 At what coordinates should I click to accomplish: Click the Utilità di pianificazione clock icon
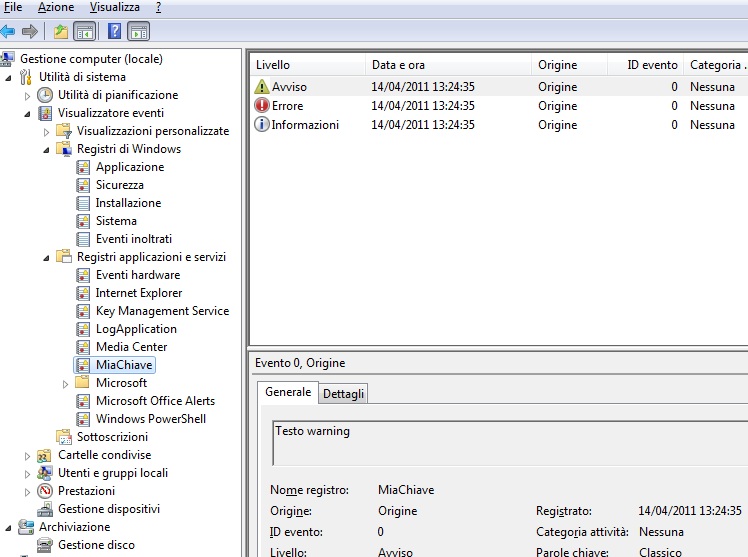45,95
